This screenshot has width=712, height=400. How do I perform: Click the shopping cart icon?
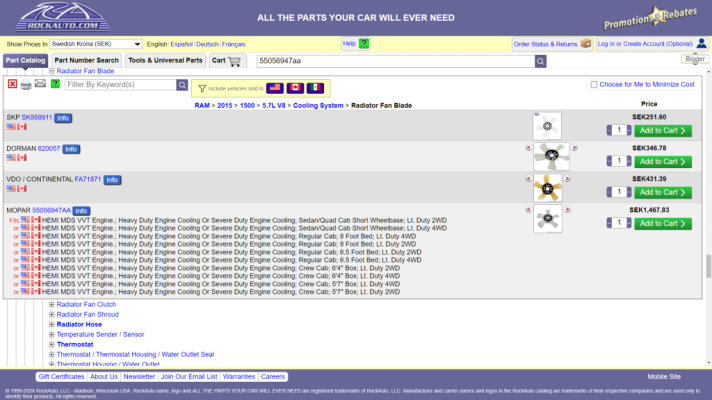point(235,61)
